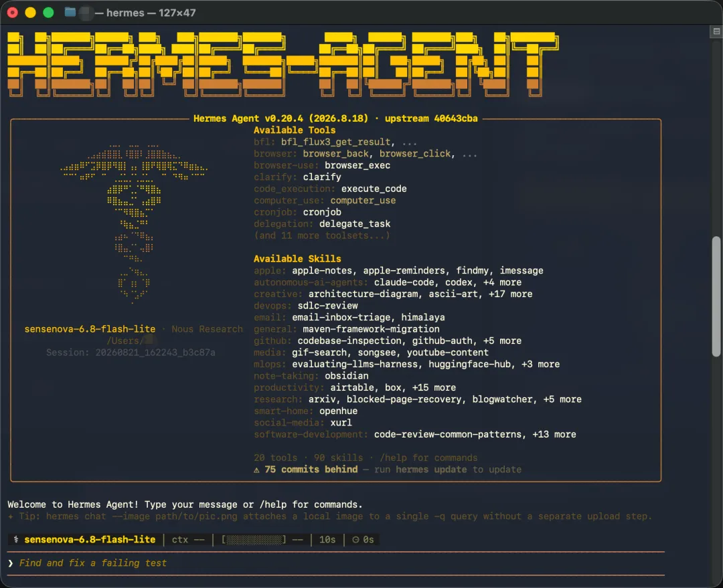Click 'blocked-page-recovery' skill entry

click(404, 399)
